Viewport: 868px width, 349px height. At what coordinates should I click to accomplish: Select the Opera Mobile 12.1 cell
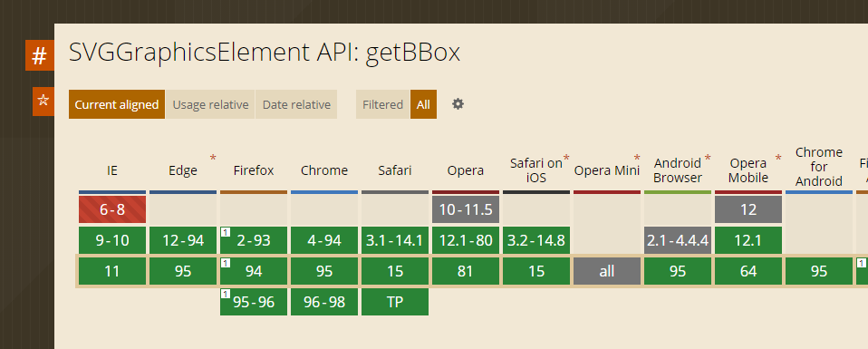pos(748,240)
